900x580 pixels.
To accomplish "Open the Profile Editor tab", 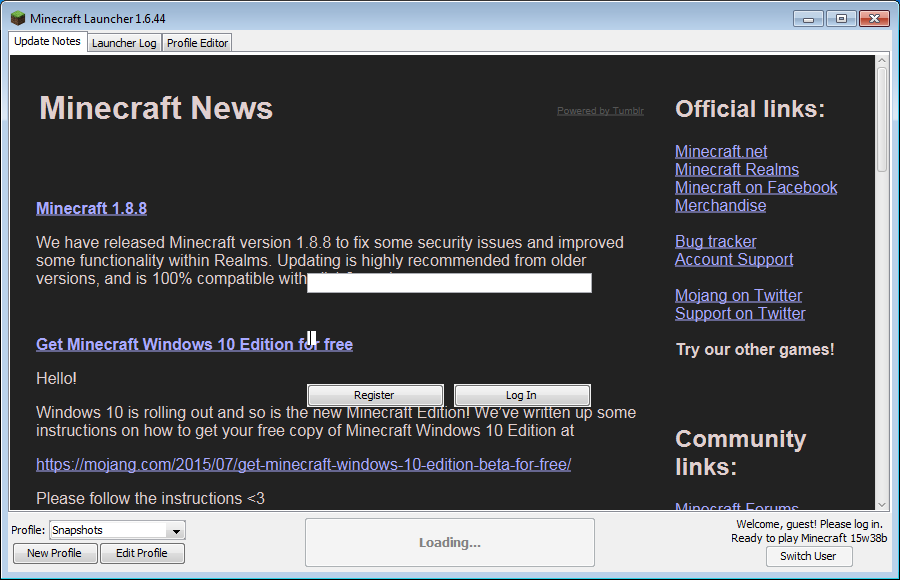I will tap(197, 43).
